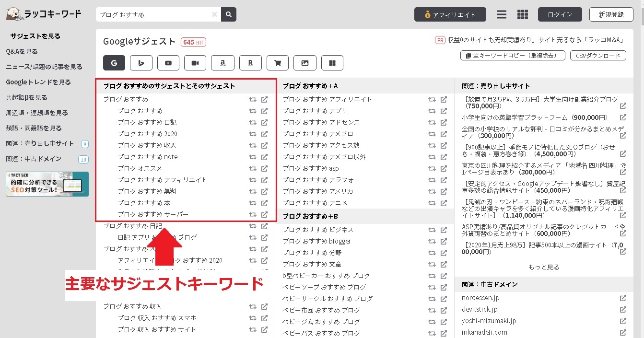Open external link for ブログ オススメ

pos(264,168)
